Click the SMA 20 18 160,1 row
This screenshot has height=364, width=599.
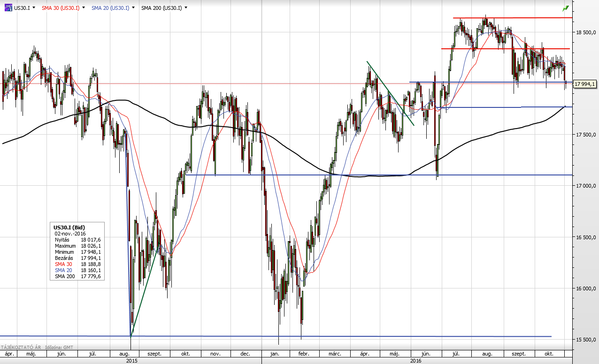[77, 270]
